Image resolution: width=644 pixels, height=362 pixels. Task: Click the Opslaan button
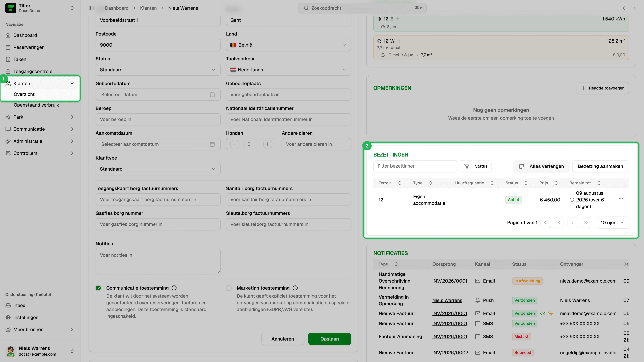point(330,339)
